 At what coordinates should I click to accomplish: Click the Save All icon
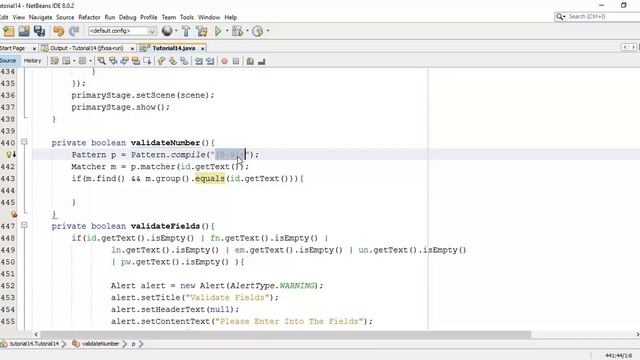tap(40, 31)
